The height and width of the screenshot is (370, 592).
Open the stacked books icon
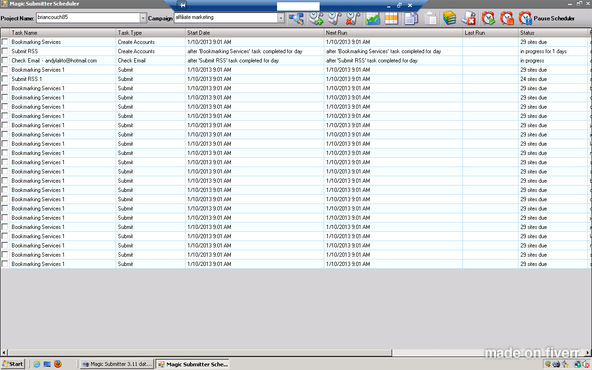pos(449,18)
